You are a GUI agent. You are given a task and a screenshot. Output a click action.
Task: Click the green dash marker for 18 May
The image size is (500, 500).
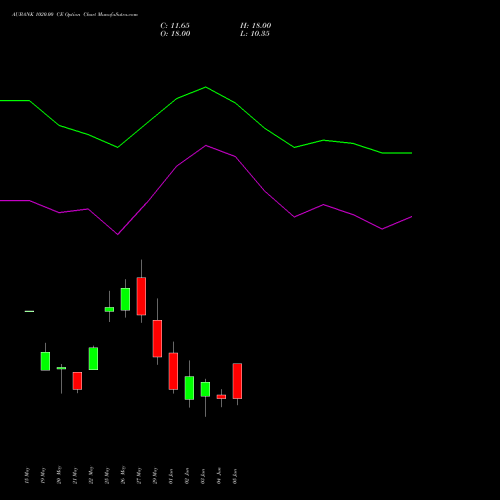pyautogui.click(x=29, y=311)
